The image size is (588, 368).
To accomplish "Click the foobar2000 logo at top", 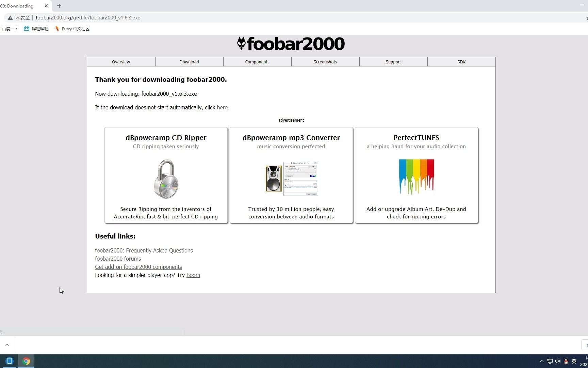I will pyautogui.click(x=291, y=44).
